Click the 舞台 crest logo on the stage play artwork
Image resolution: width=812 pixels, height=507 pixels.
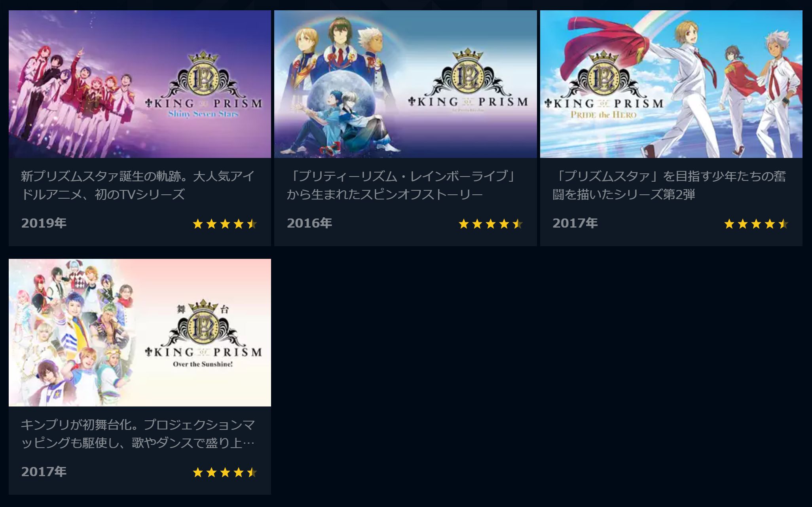203,323
